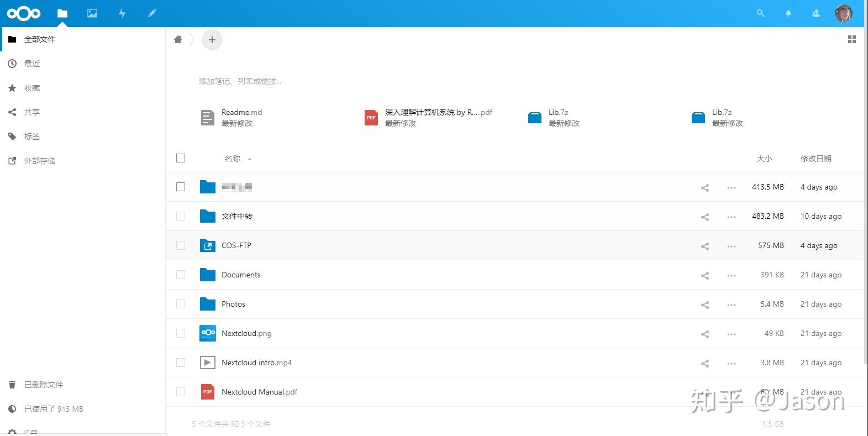Sort by name using the column header arrow

tap(250, 159)
